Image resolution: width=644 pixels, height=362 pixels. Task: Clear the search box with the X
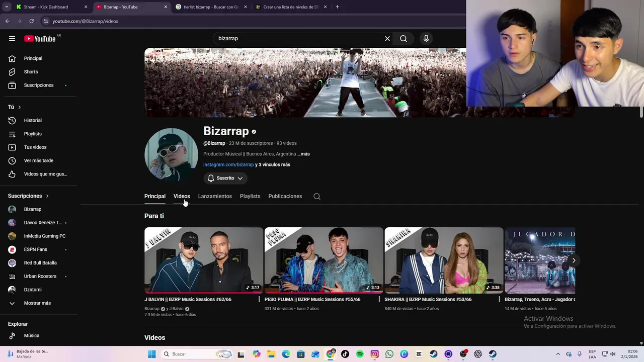coord(387,39)
